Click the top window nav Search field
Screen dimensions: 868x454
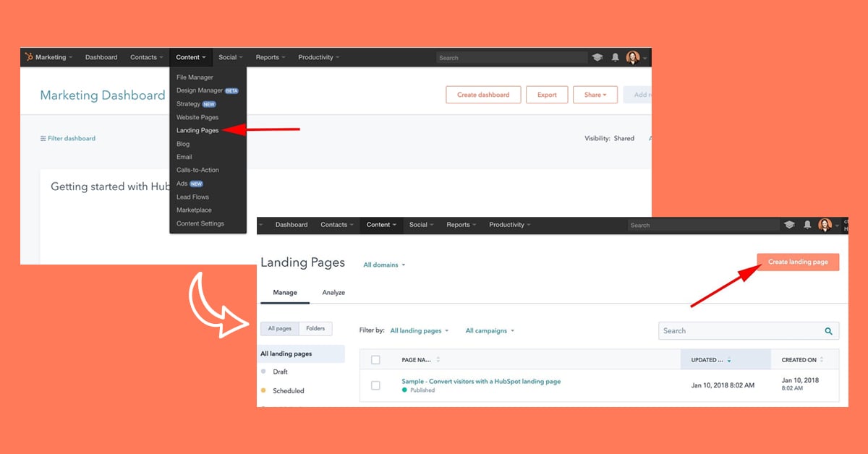(x=511, y=57)
